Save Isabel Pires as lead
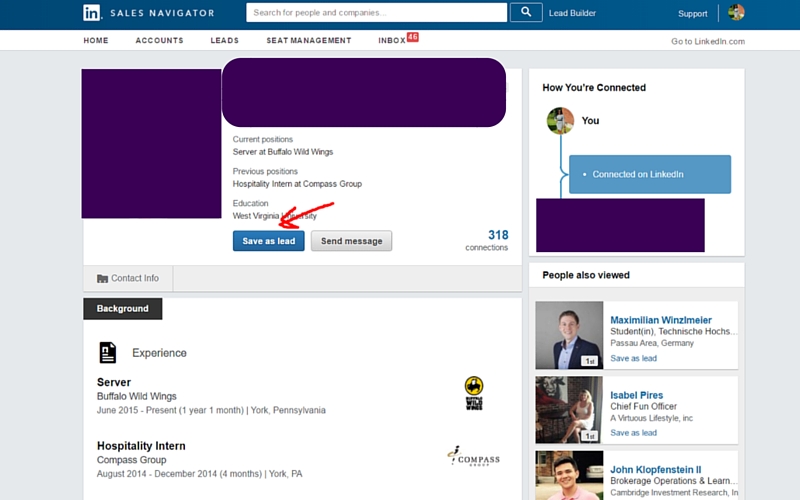Viewport: 800px width, 500px height. click(x=633, y=433)
